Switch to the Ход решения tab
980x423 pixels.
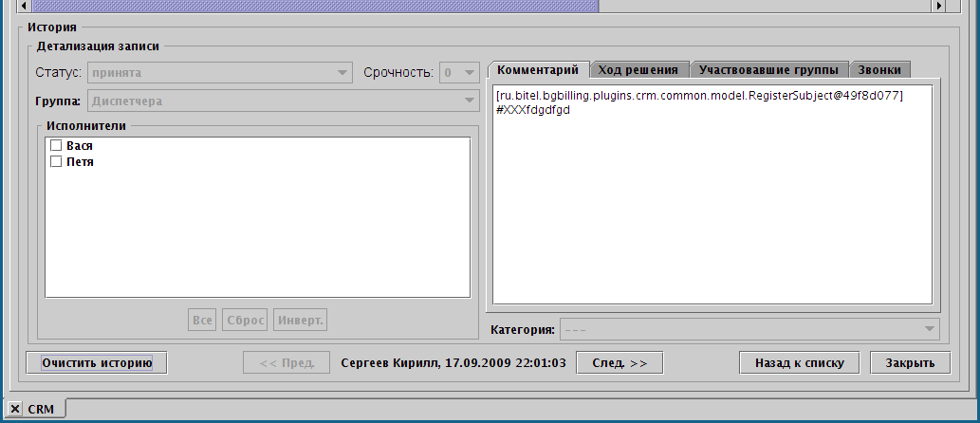(638, 70)
